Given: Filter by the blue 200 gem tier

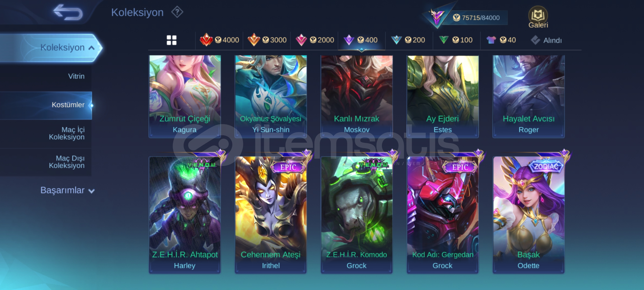Looking at the screenshot, I should point(408,40).
